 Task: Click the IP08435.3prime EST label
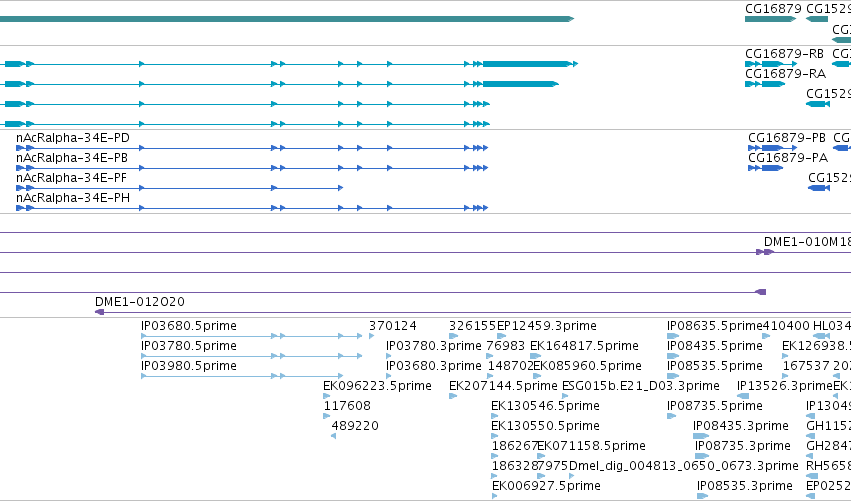(x=741, y=426)
